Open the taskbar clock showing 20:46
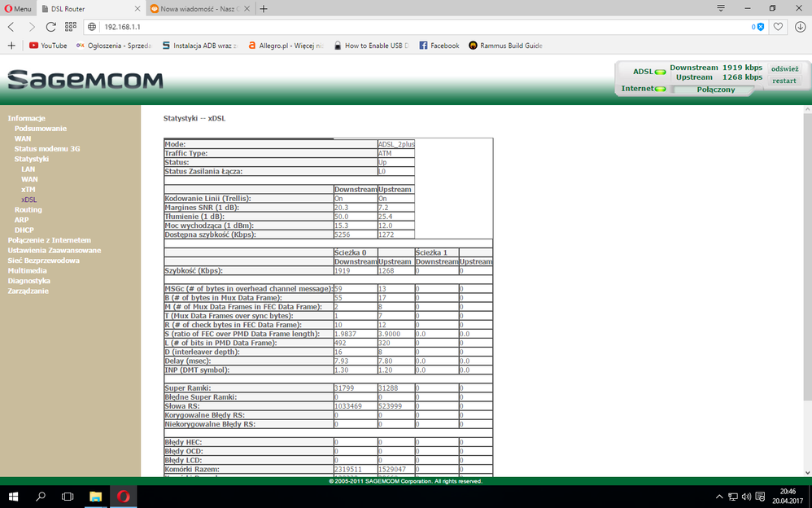This screenshot has width=812, height=508. (x=788, y=496)
